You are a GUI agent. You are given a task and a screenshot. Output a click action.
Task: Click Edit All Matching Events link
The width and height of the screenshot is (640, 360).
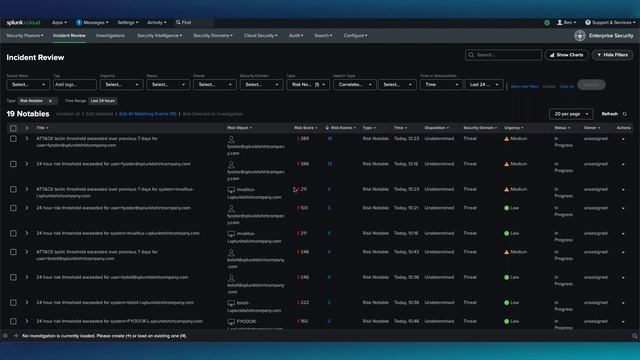point(148,114)
